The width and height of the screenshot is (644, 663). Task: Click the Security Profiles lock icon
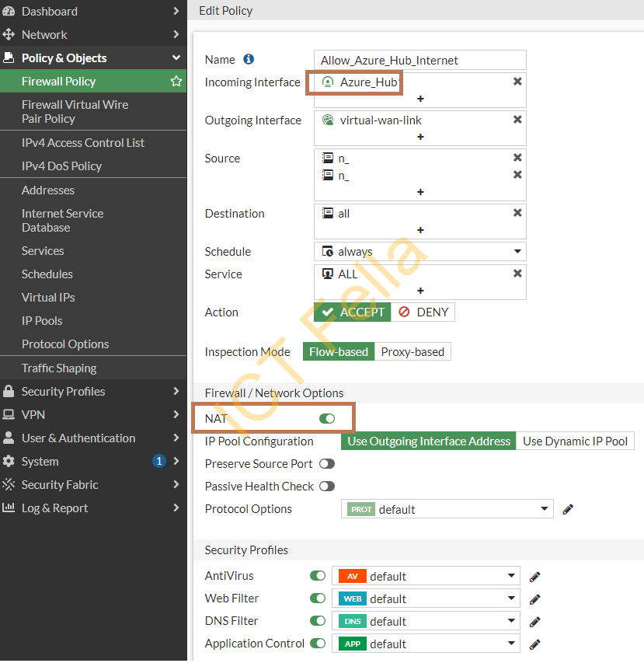pyautogui.click(x=9, y=391)
